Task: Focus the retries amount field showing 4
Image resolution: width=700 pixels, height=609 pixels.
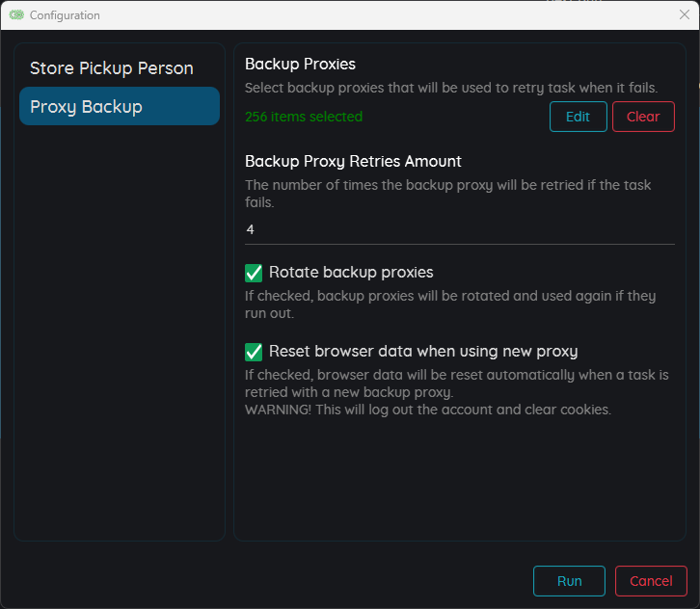Action: point(459,229)
